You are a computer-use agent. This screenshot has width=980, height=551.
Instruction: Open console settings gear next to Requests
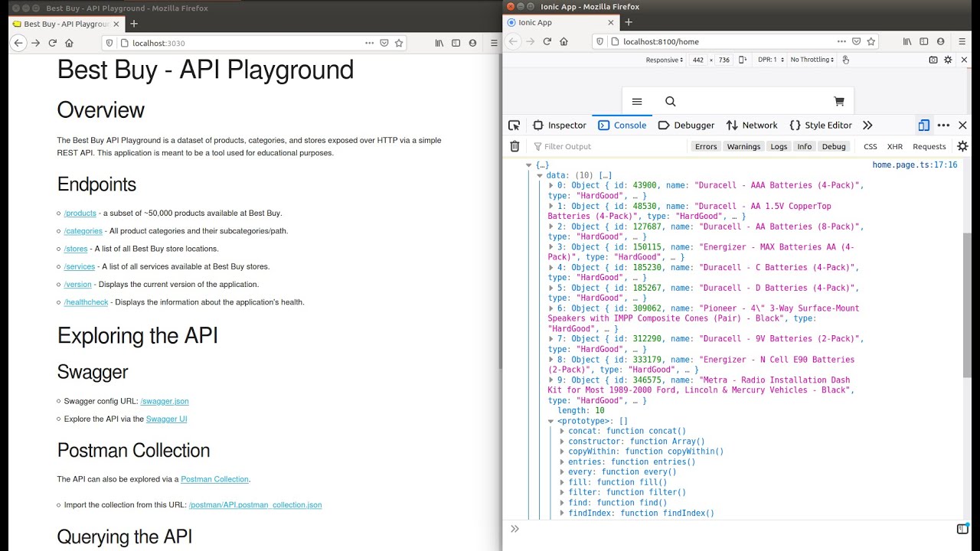(962, 146)
